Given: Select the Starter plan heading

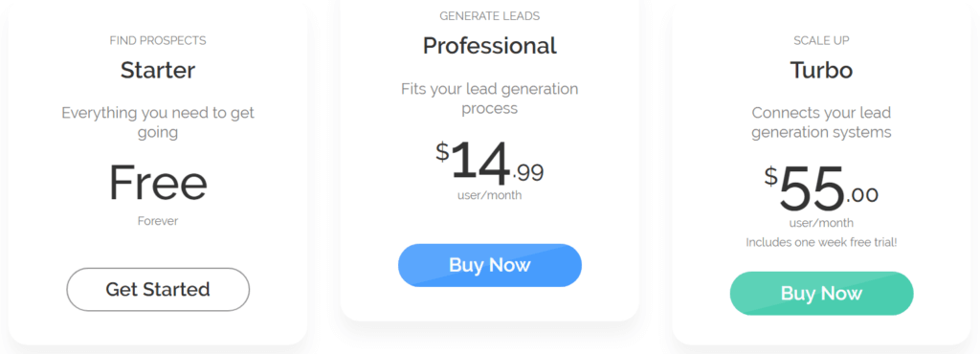Looking at the screenshot, I should click(x=158, y=70).
